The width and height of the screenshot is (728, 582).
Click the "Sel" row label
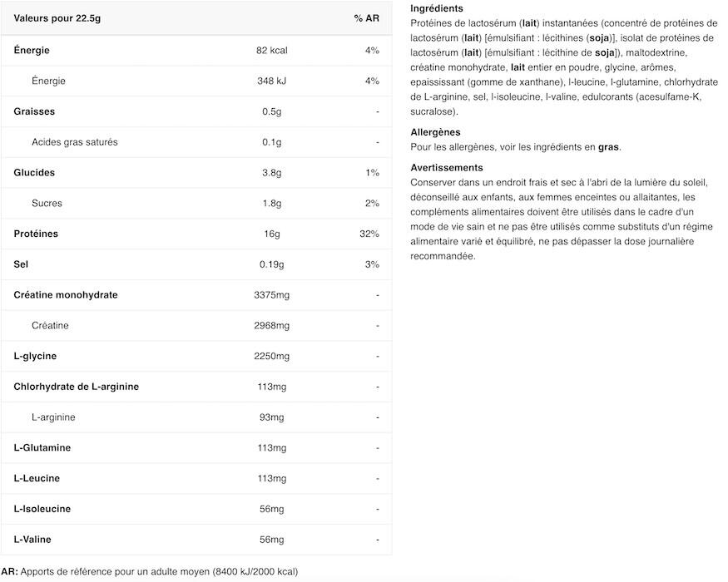tap(22, 264)
